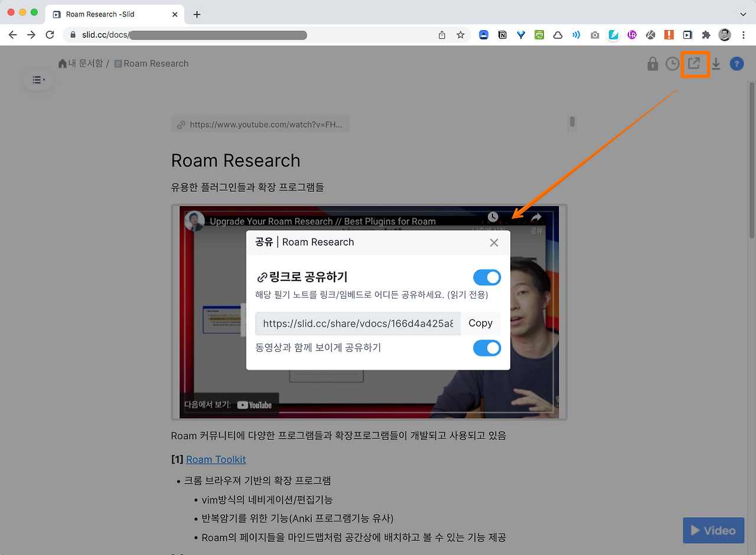Open the blue funnel extension icon
Viewport: 756px width, 555px height.
pos(521,35)
